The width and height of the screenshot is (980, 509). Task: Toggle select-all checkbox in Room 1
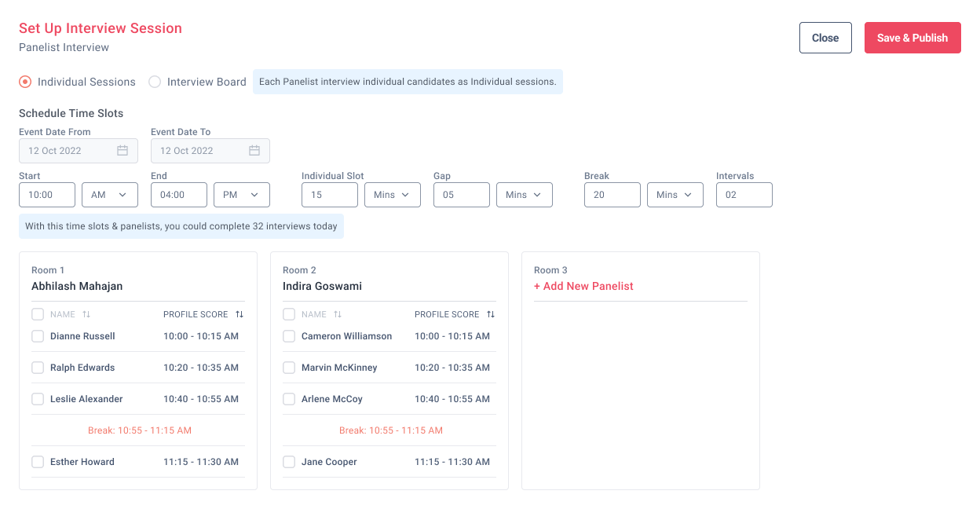(38, 314)
